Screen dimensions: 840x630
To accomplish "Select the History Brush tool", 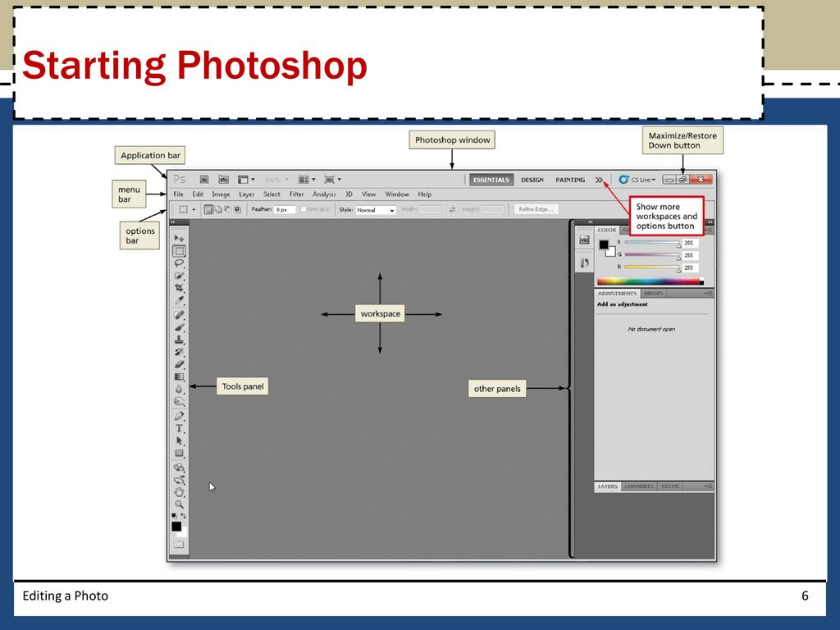I will tap(179, 352).
